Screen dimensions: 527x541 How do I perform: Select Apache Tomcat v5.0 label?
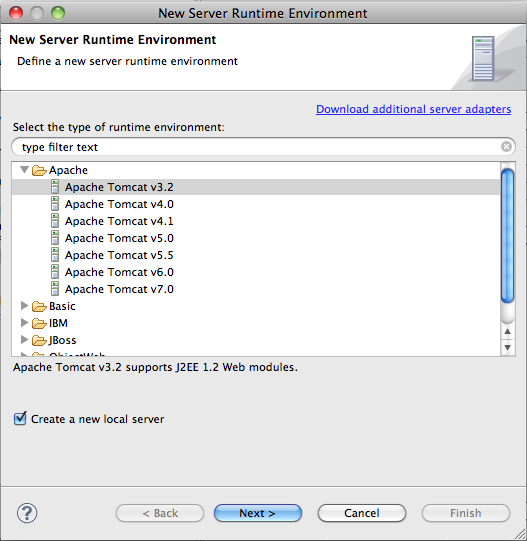119,238
